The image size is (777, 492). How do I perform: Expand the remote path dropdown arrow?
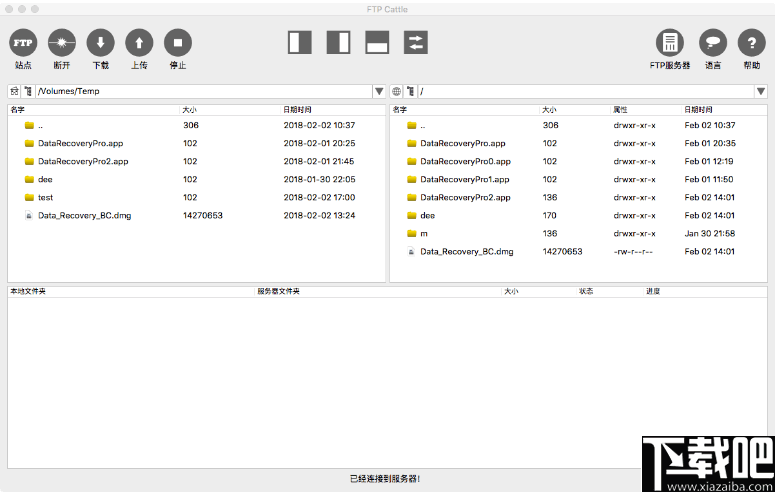[761, 91]
